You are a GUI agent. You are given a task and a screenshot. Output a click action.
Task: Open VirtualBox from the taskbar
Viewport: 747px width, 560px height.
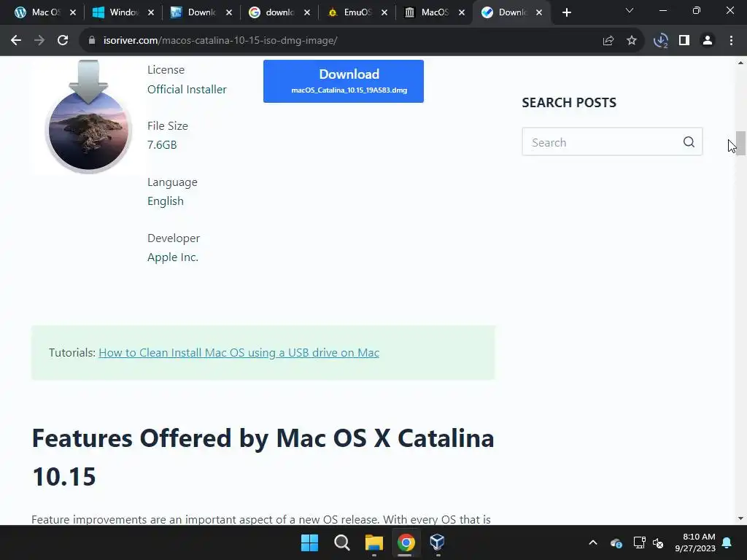tap(438, 542)
